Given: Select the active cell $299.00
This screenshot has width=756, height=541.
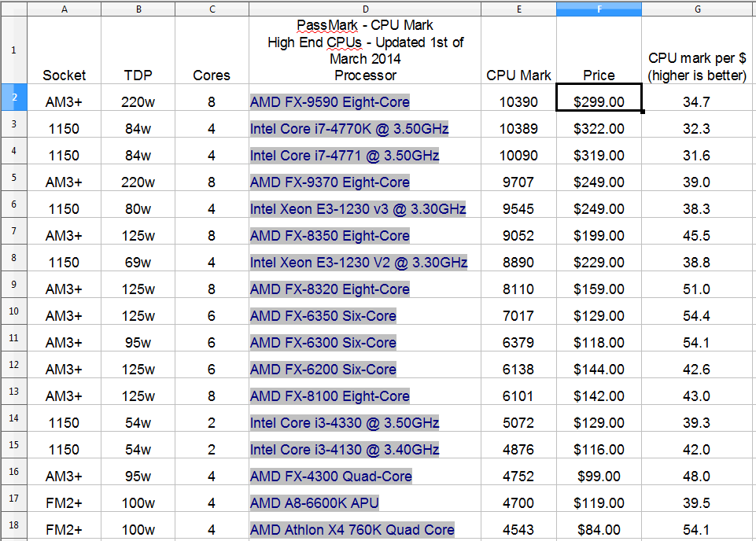Looking at the screenshot, I should [599, 98].
